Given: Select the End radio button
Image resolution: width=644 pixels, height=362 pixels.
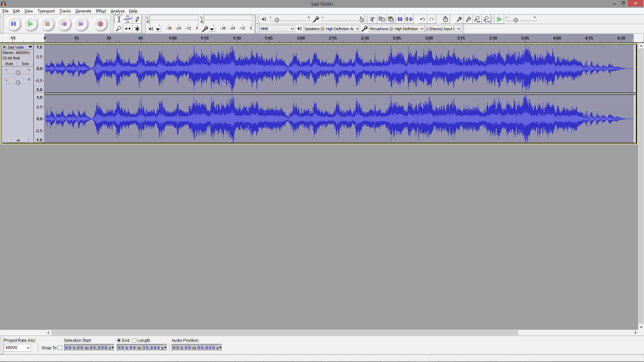Looking at the screenshot, I should pyautogui.click(x=119, y=341).
